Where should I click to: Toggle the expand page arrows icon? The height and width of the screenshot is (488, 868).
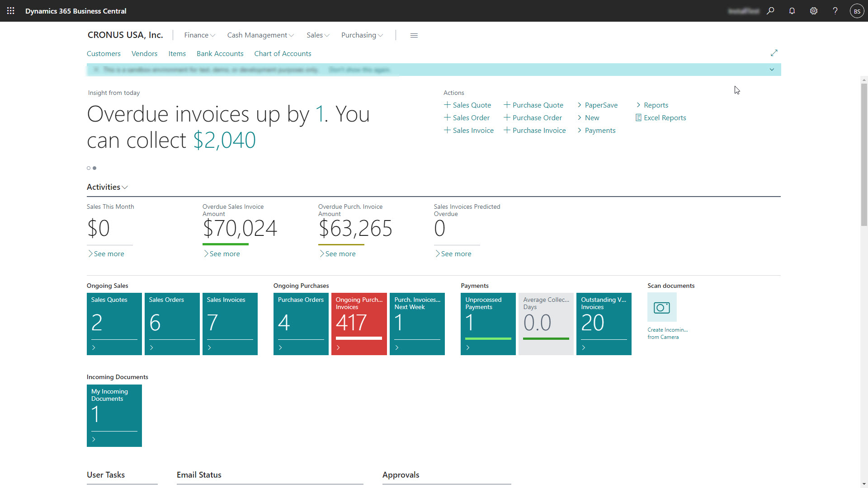point(774,53)
